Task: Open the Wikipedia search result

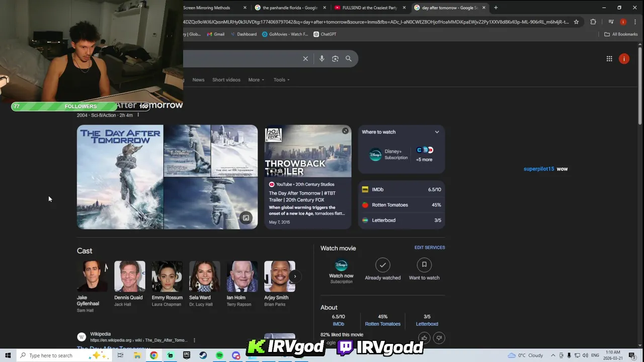Action: 113,348
